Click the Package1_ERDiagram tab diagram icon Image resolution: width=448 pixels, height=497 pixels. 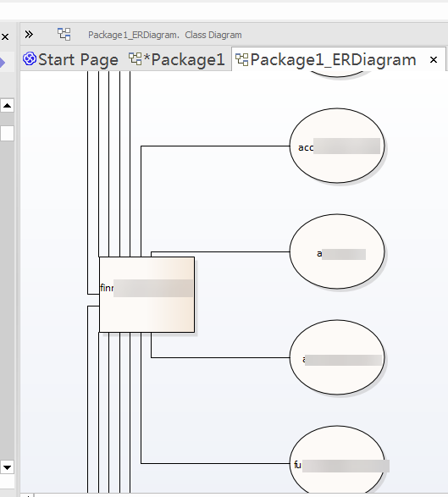(242, 59)
